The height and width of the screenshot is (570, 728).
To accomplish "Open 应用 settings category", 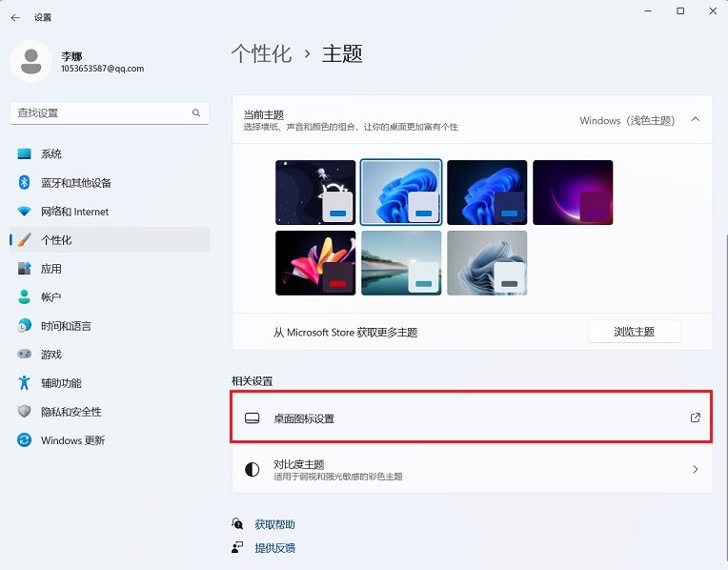I will click(x=110, y=269).
